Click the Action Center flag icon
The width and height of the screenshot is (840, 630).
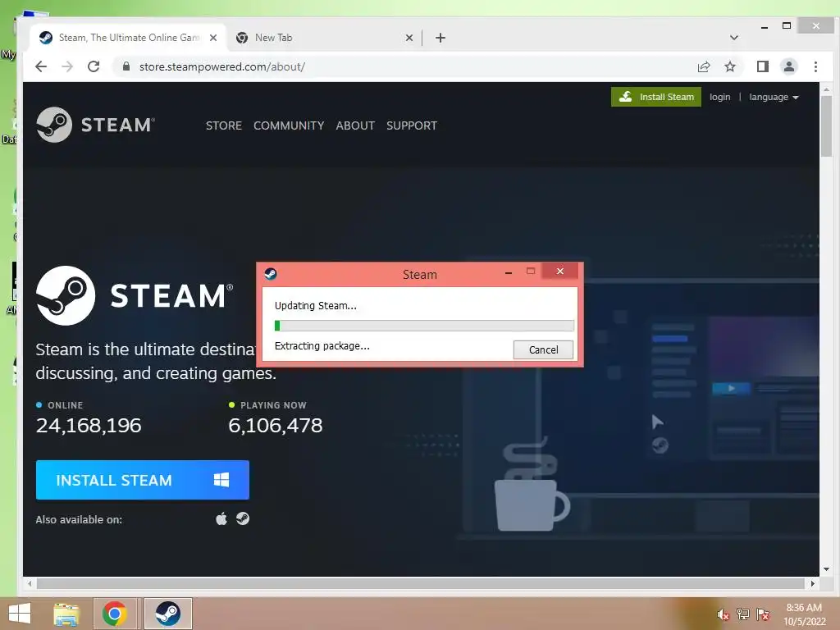(763, 614)
